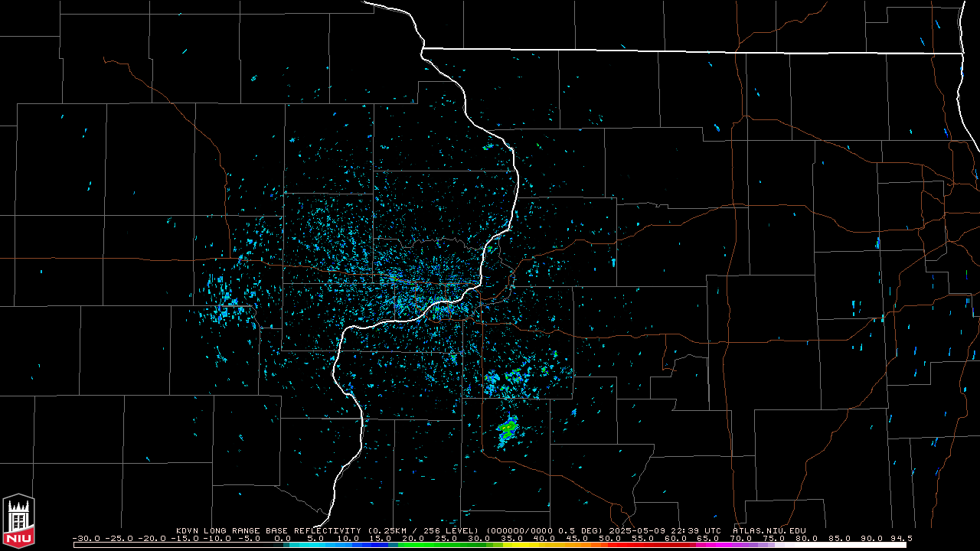
Task: Click the 0.0 scale label
Action: 283,538
